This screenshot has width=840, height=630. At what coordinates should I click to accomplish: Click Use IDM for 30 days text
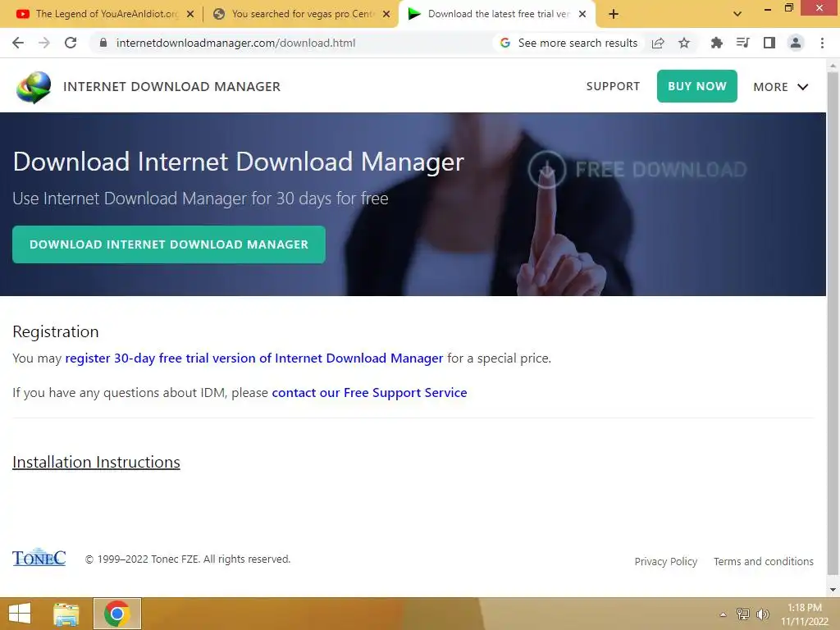tap(200, 199)
